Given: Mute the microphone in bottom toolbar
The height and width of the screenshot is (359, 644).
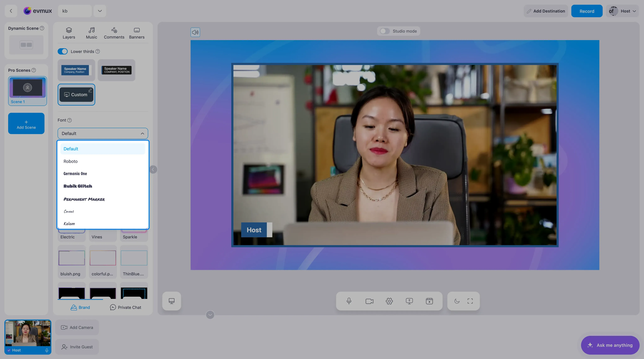Looking at the screenshot, I should point(349,301).
